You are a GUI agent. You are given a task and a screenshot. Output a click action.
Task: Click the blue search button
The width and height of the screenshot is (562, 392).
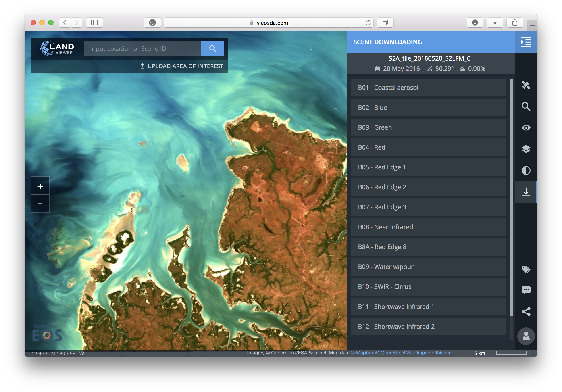coord(212,49)
